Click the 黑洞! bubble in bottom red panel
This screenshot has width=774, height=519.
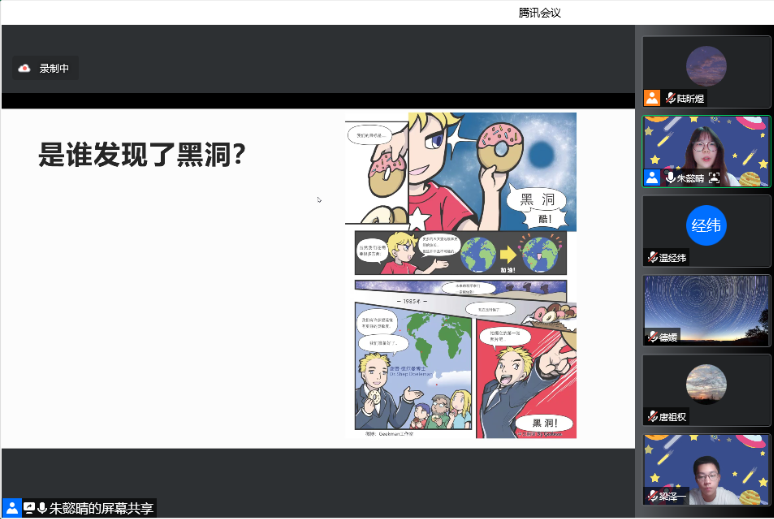pyautogui.click(x=544, y=423)
